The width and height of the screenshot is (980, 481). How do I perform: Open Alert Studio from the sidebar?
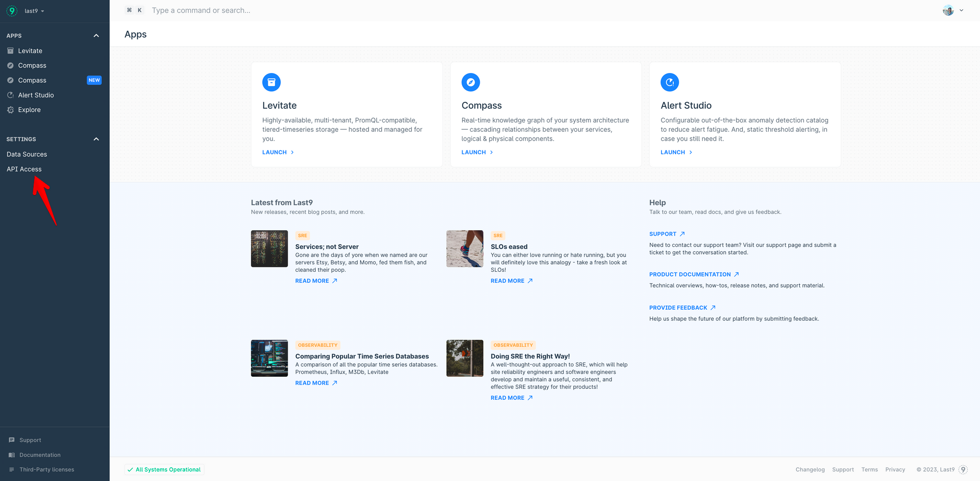(x=36, y=95)
